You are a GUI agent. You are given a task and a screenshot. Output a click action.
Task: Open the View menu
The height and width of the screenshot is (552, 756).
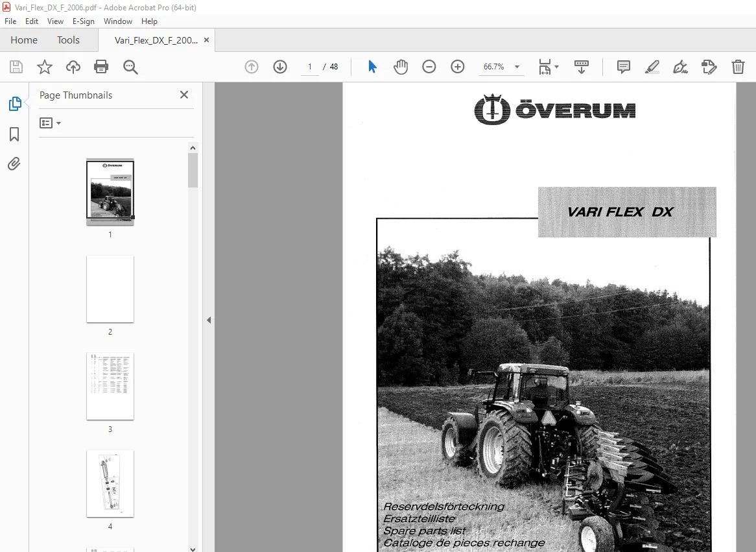point(55,21)
